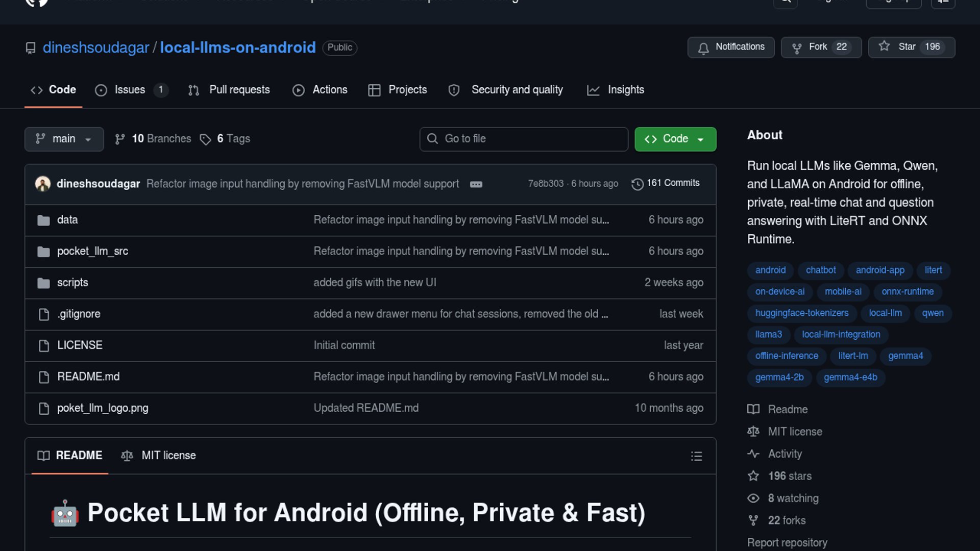Open the main branch selector dropdown
980x551 pixels.
[64, 139]
